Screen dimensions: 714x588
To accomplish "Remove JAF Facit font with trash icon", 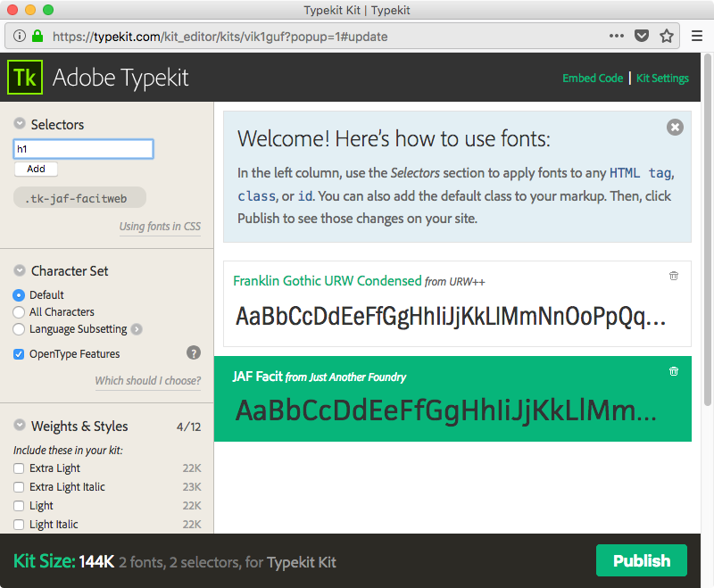I will (674, 371).
